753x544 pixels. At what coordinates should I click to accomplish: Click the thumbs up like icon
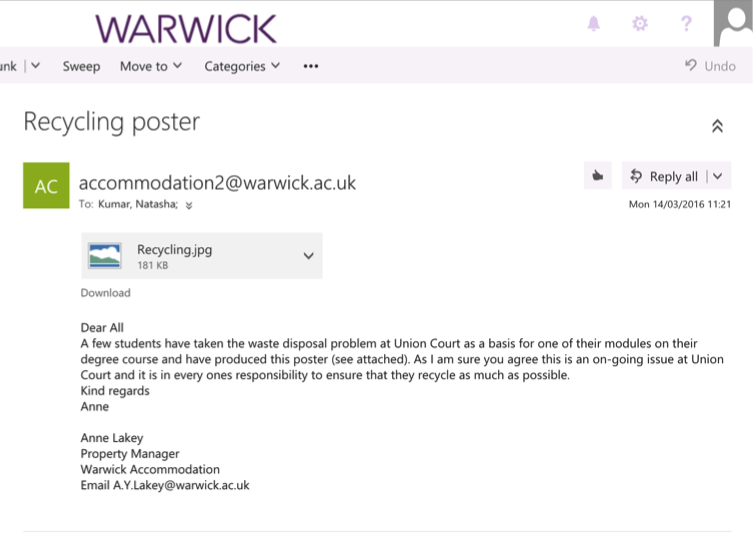tap(598, 176)
